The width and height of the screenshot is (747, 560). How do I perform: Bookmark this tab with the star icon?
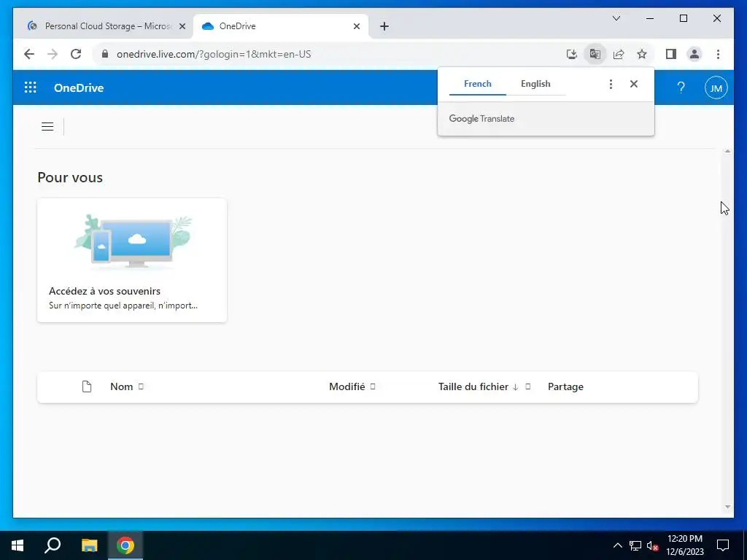click(x=642, y=54)
